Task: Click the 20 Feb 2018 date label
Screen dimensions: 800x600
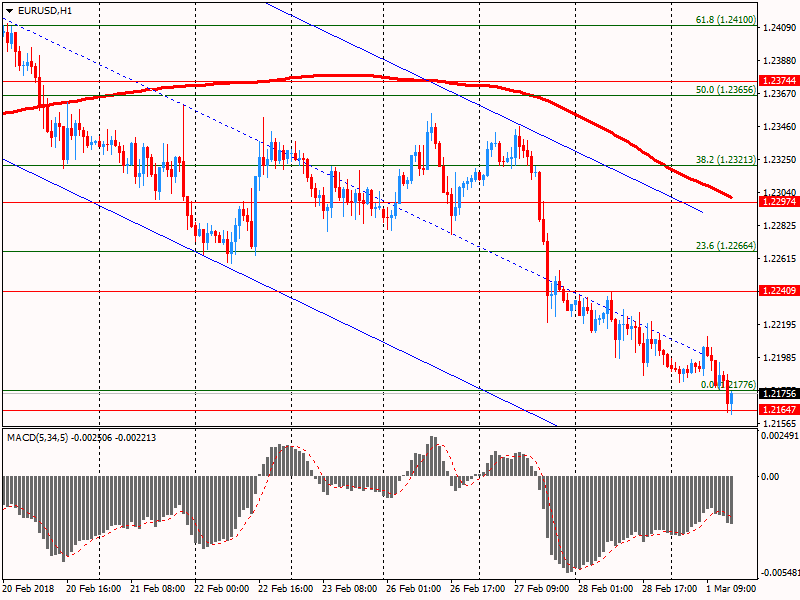Action: [x=28, y=590]
